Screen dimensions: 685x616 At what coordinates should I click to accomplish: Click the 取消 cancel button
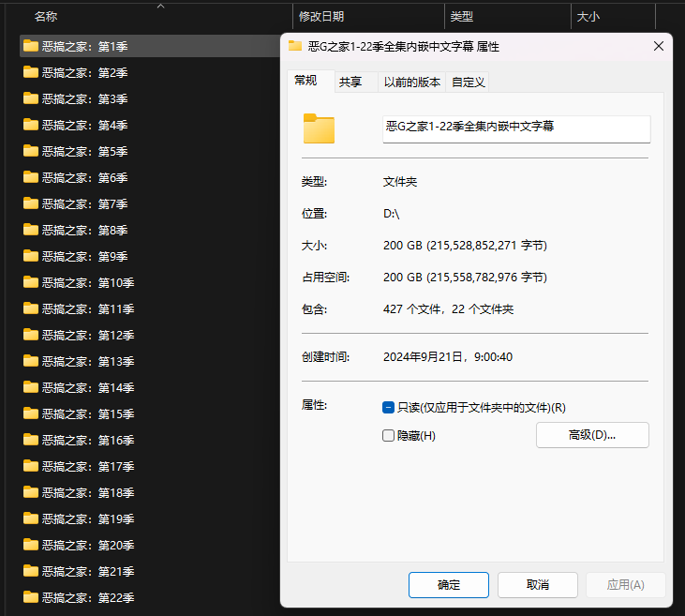(538, 585)
